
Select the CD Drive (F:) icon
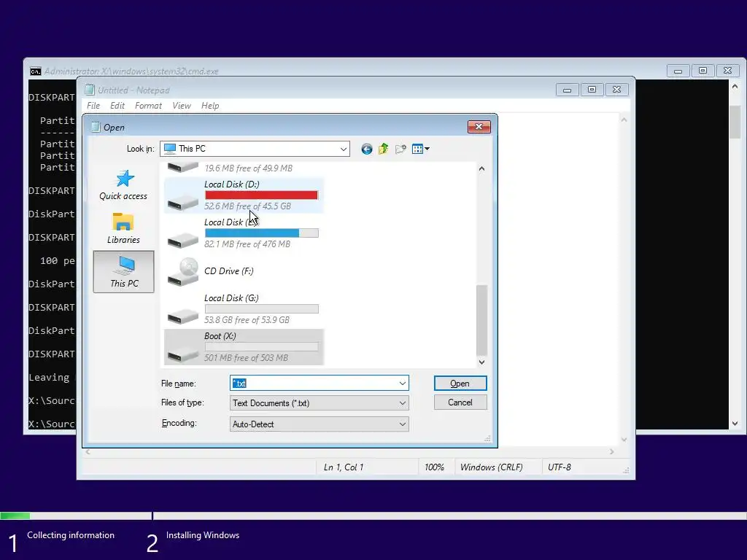183,272
